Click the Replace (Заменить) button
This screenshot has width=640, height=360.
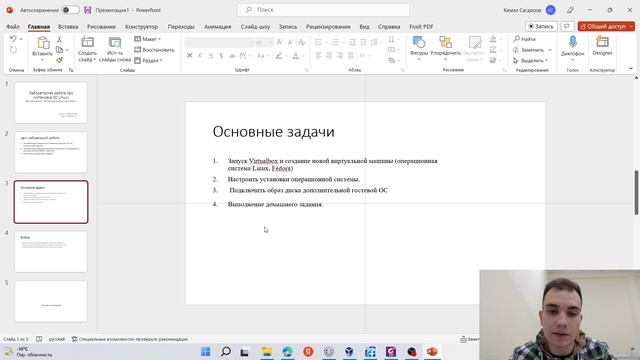point(529,50)
